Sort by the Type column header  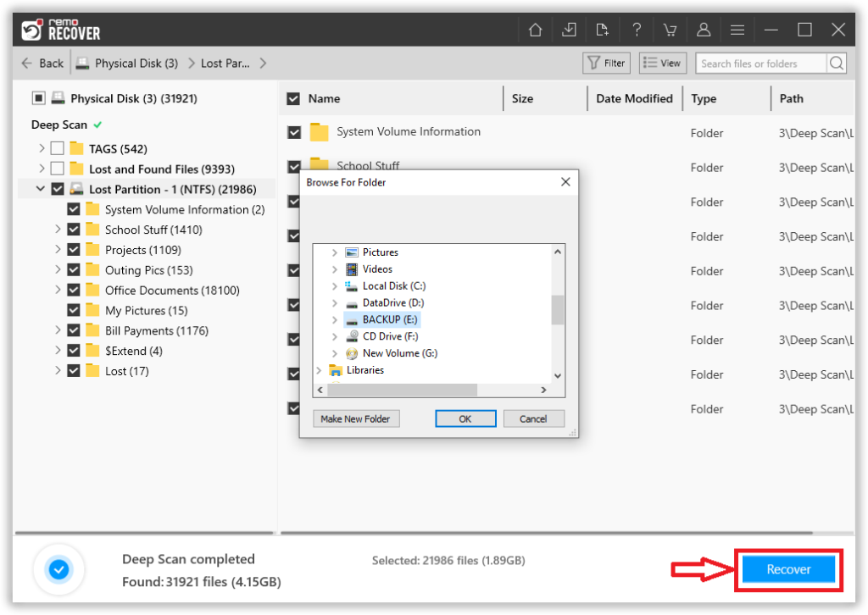coord(704,98)
